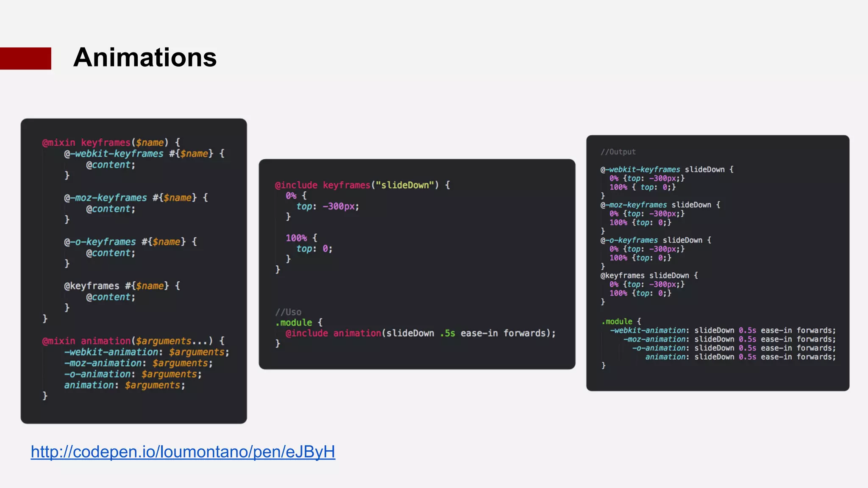The width and height of the screenshot is (868, 488).
Task: Click '-o-animation: slideDown 0.5s' output line
Action: click(x=734, y=348)
